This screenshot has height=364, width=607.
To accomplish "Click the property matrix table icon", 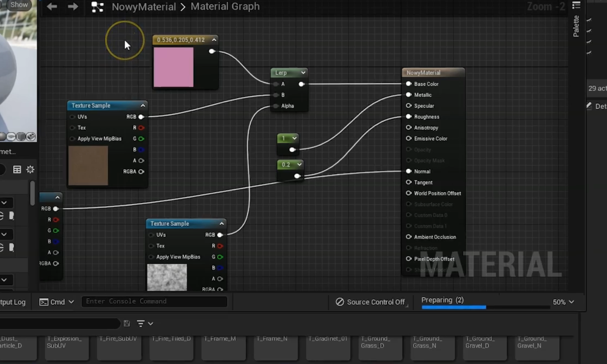I will (x=17, y=169).
